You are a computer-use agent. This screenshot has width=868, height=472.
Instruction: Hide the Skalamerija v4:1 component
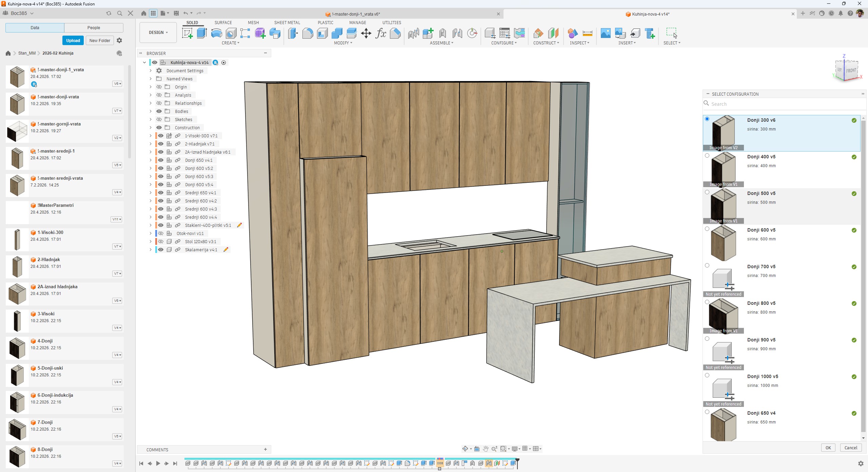161,250
